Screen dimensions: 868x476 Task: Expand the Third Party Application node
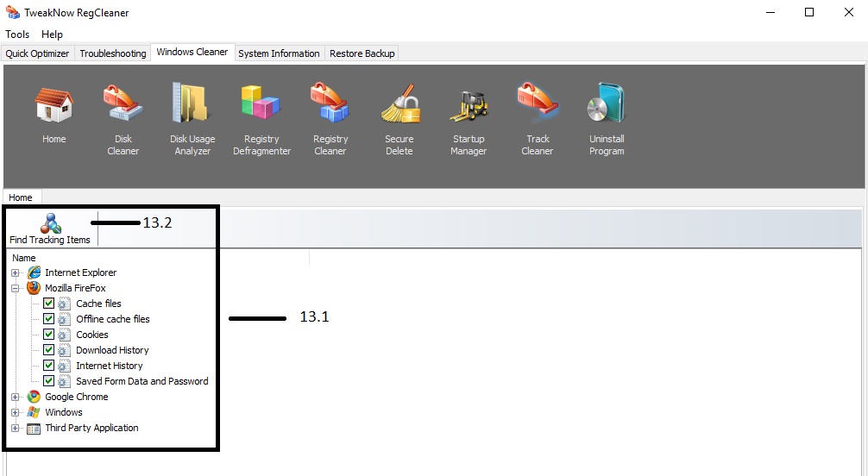point(16,428)
